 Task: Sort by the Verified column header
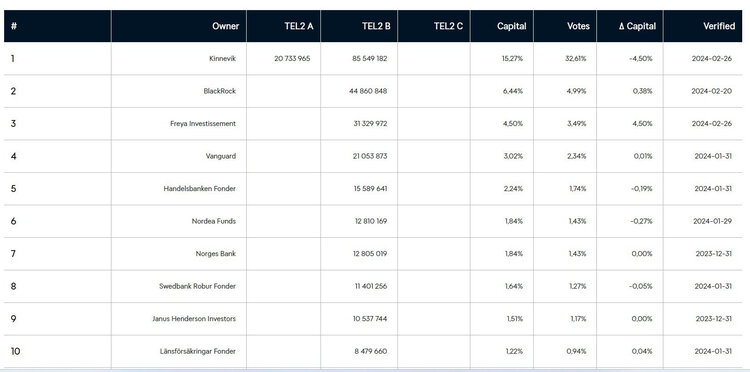(x=719, y=26)
